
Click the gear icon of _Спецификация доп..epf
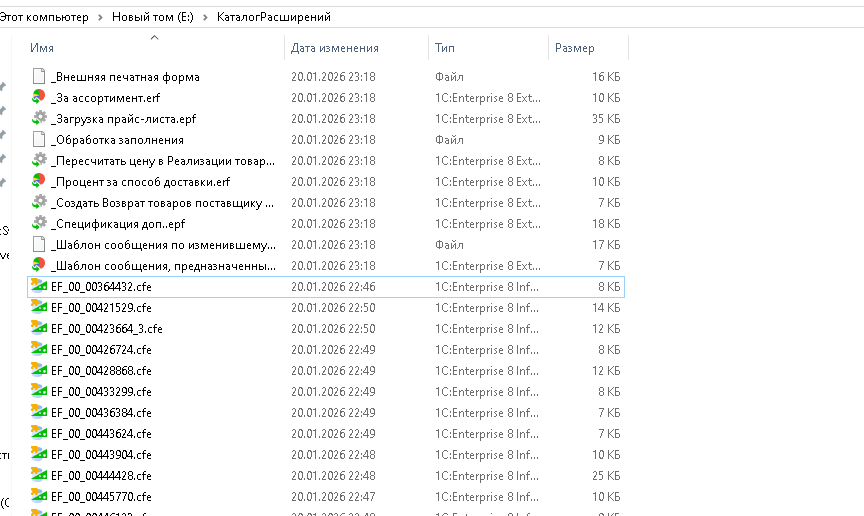[39, 224]
